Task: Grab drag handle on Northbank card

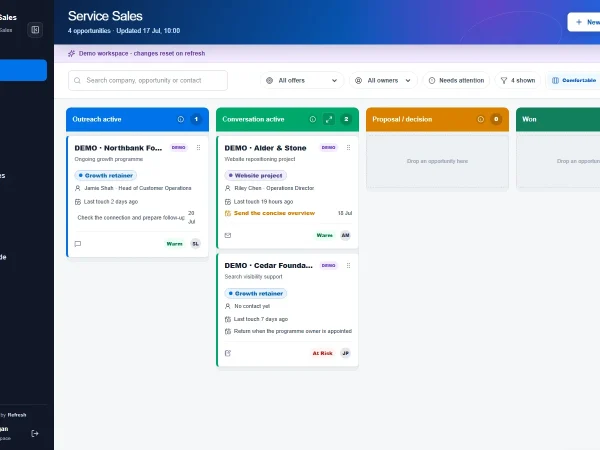Action: pos(198,148)
